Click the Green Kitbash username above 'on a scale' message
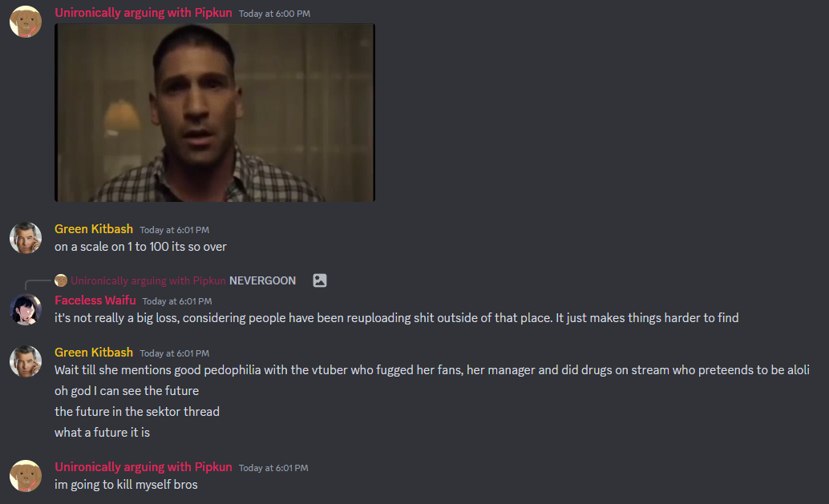Viewport: 829px width, 504px height. pos(94,228)
